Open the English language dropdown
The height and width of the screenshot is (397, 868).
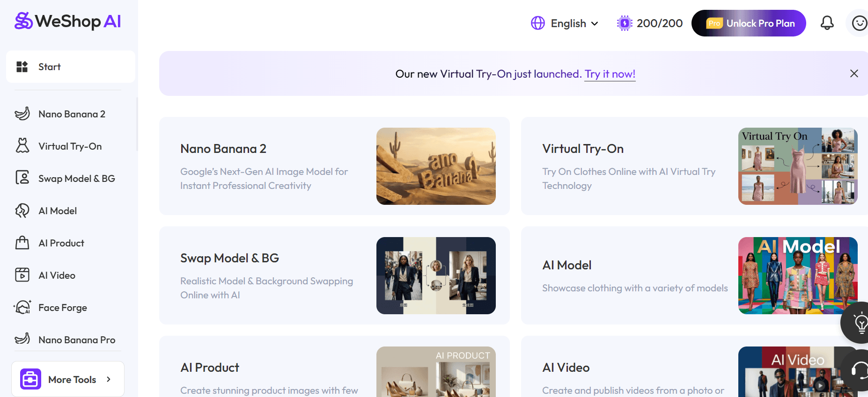(565, 23)
